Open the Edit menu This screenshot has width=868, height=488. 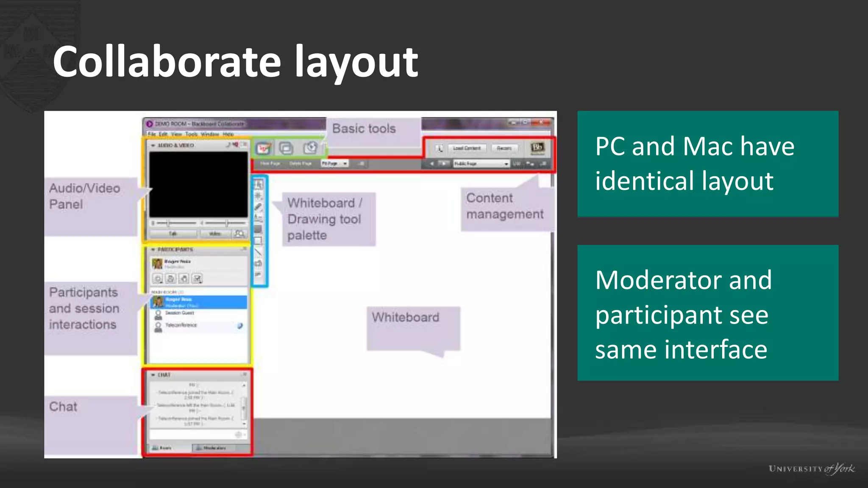coord(163,134)
